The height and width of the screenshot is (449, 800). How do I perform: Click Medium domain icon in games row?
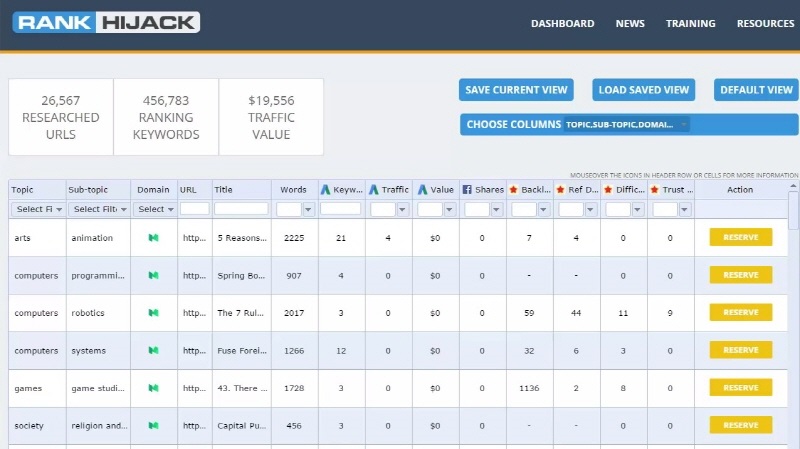tap(153, 388)
